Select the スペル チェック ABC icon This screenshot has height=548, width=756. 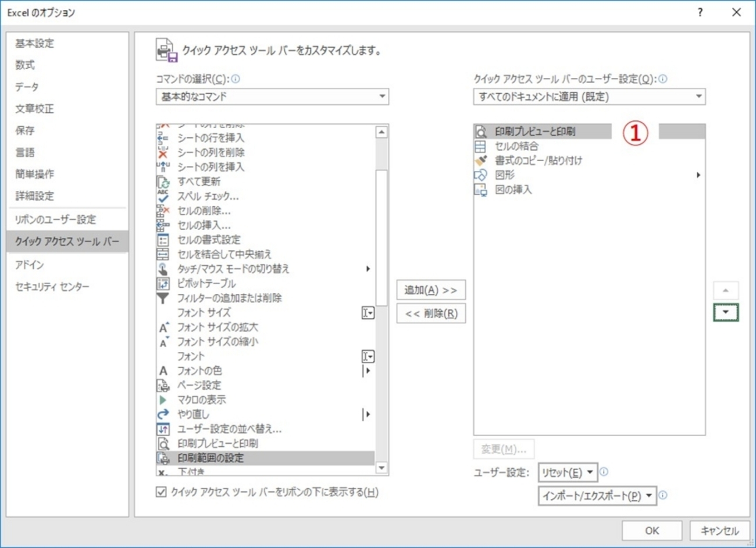tap(163, 196)
